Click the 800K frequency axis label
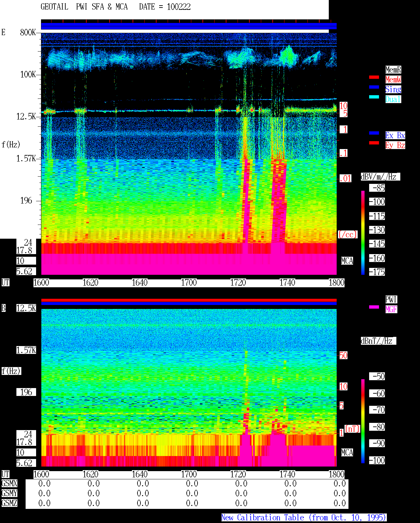 click(x=28, y=33)
